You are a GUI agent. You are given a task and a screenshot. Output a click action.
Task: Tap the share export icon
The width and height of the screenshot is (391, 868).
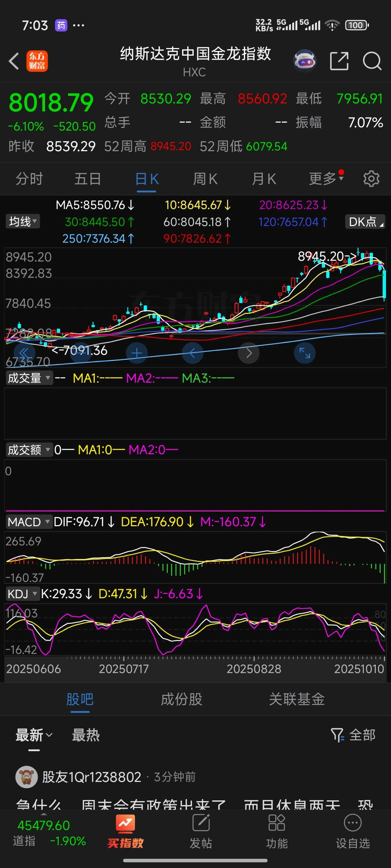coord(339,61)
